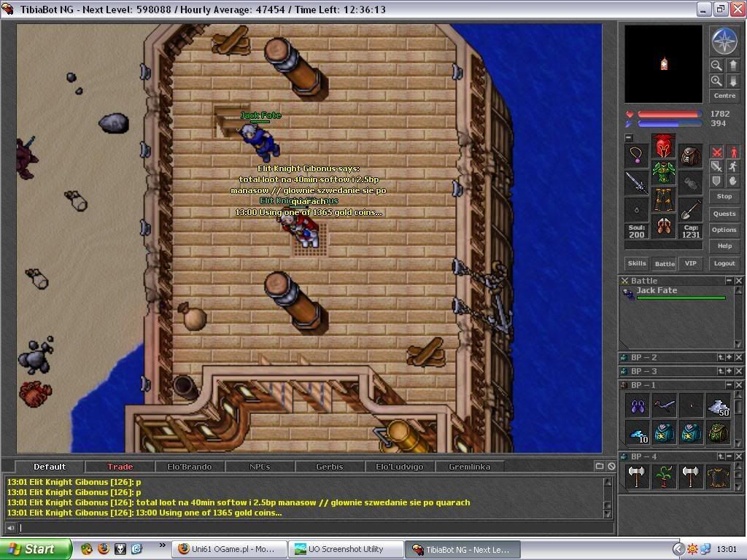Toggle balanced fight mode
Image resolution: width=747 pixels, height=560 pixels.
(x=716, y=166)
